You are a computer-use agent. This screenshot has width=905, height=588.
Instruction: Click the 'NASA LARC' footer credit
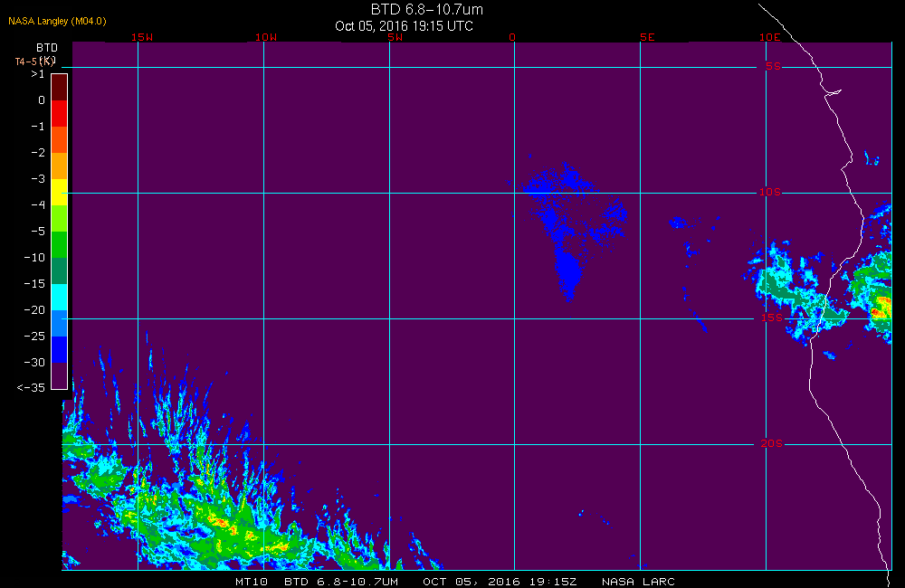coord(638,582)
